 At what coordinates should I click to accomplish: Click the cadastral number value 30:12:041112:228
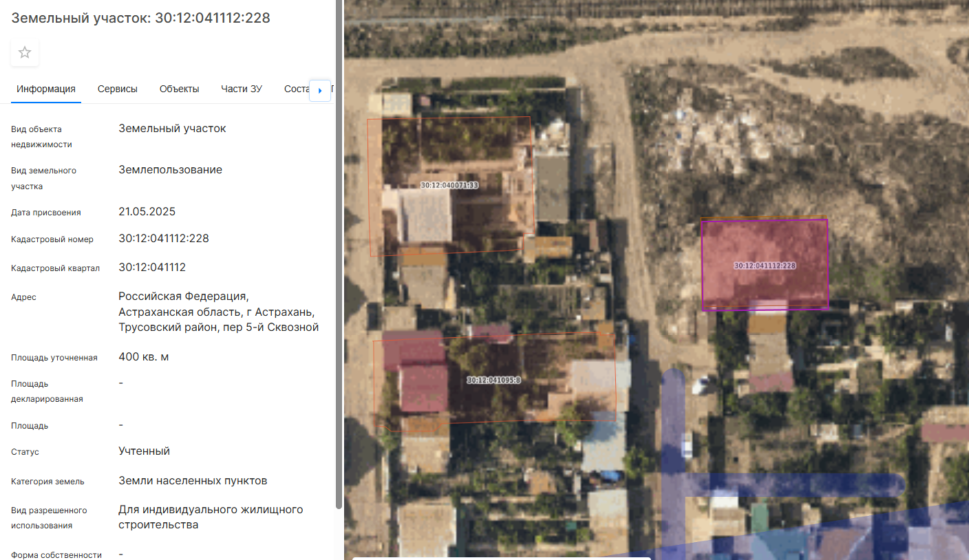(164, 239)
